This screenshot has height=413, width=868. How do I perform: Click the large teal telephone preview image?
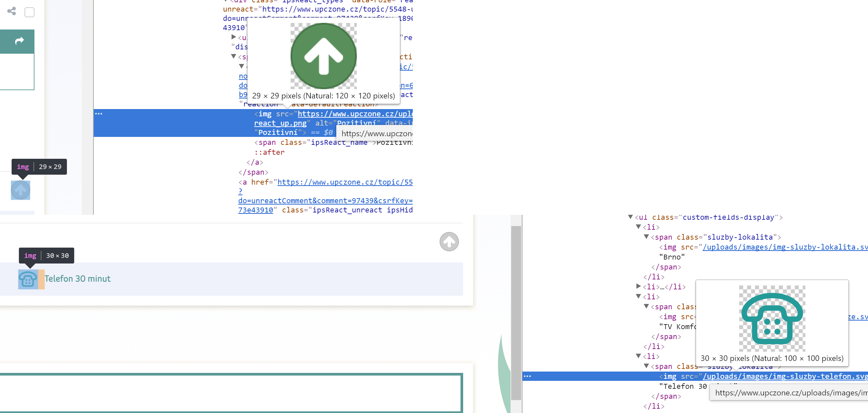point(772,318)
